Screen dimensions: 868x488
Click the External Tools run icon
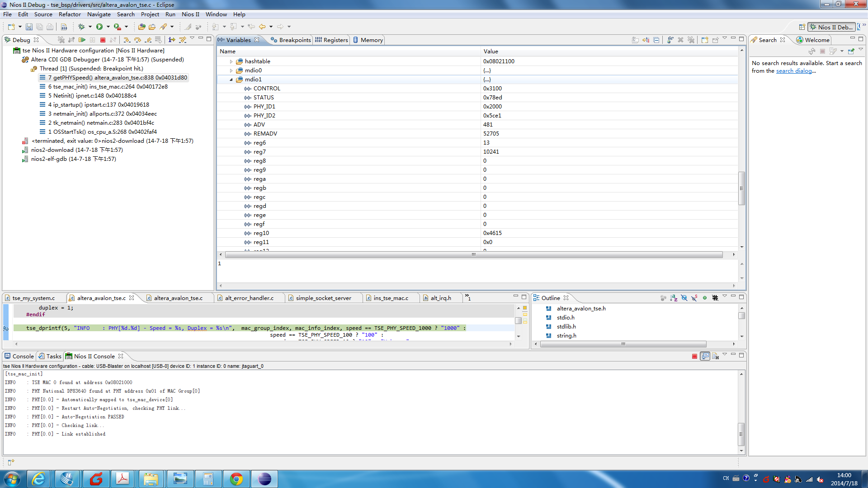[x=117, y=27]
